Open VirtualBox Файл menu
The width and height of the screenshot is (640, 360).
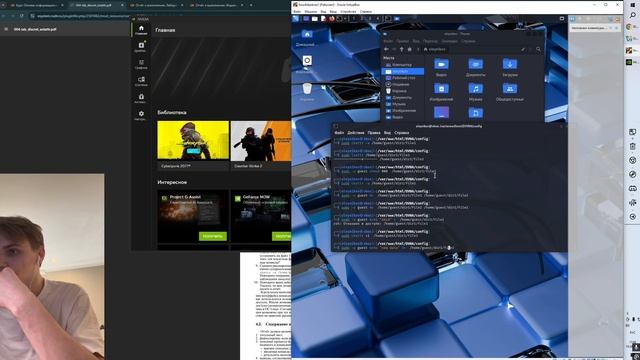(297, 11)
